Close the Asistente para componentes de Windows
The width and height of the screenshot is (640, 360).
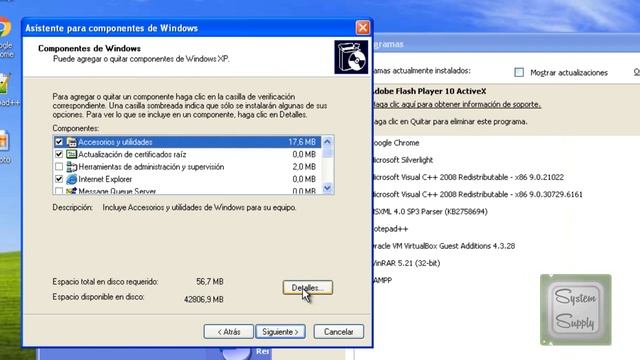[x=362, y=28]
